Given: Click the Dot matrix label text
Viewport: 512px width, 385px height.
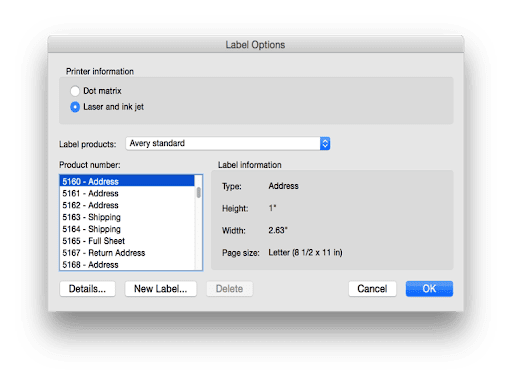Looking at the screenshot, I should pyautogui.click(x=102, y=91).
